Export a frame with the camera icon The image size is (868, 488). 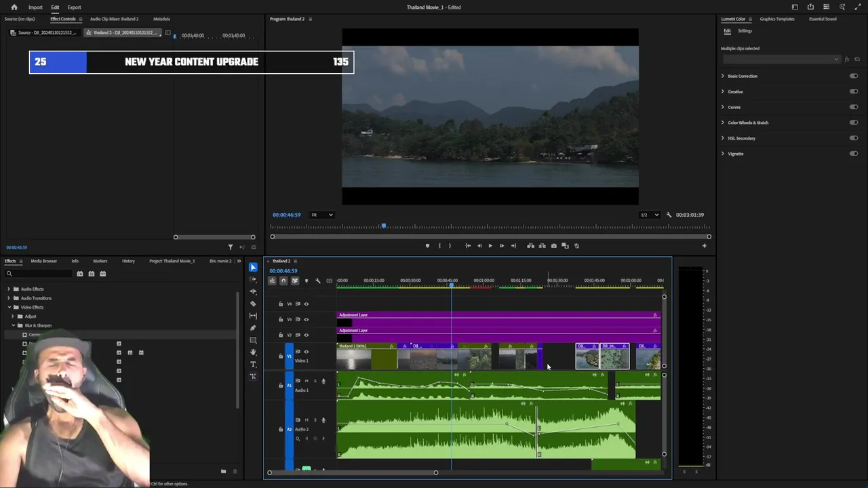pyautogui.click(x=553, y=246)
